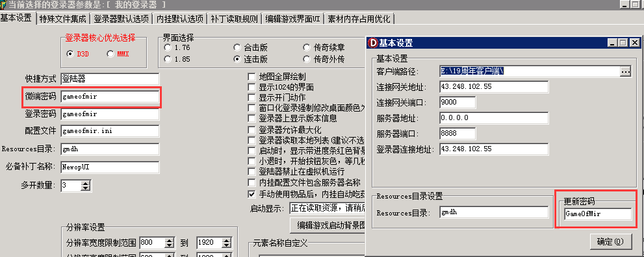Switch to 内挂默认选项 tab
This screenshot has height=257, width=644.
click(x=180, y=19)
